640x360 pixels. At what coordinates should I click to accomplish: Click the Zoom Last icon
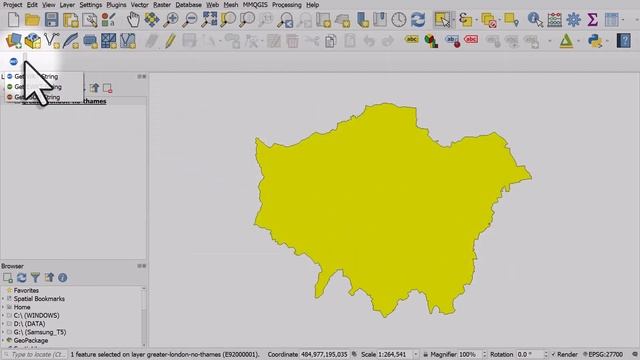click(x=285, y=20)
